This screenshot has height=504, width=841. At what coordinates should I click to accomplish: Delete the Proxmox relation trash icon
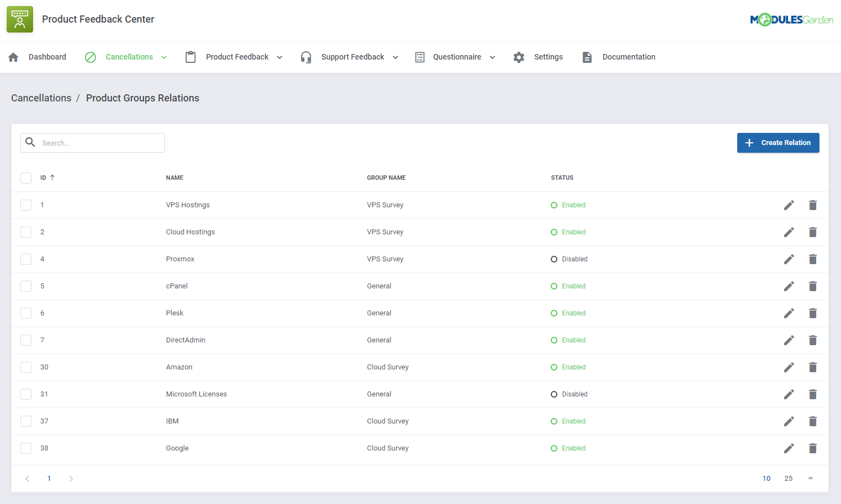[813, 259]
